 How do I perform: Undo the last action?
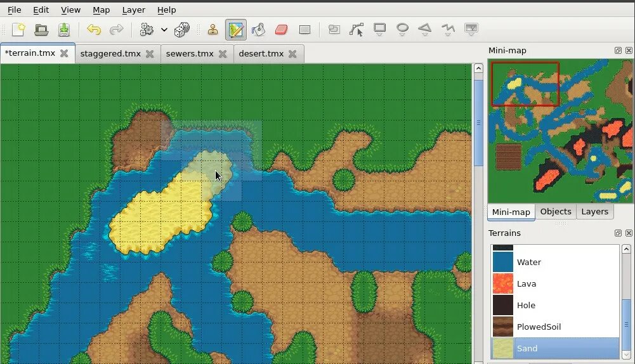[93, 30]
